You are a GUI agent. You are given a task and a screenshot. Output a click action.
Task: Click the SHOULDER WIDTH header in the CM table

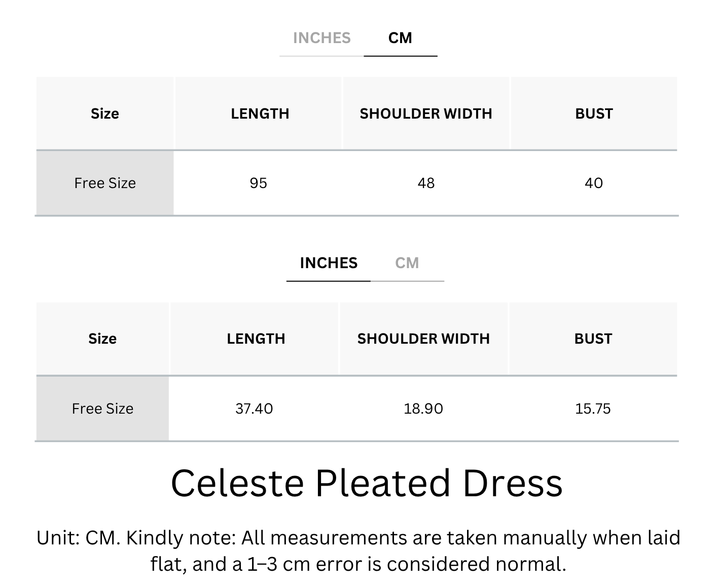426,114
